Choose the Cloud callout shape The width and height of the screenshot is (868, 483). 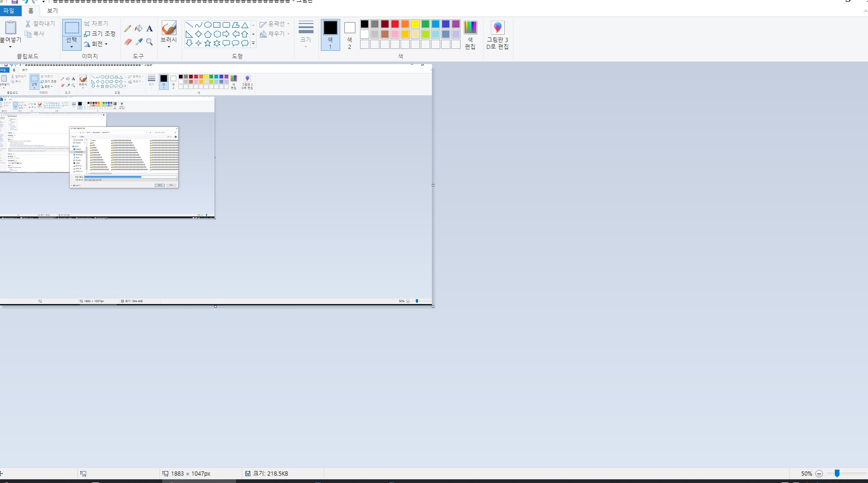pos(245,43)
